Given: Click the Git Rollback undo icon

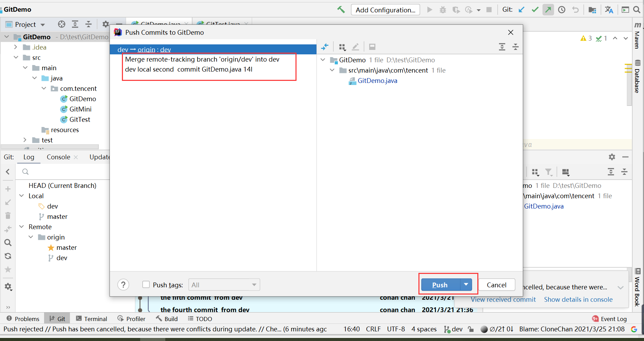Looking at the screenshot, I should [575, 10].
